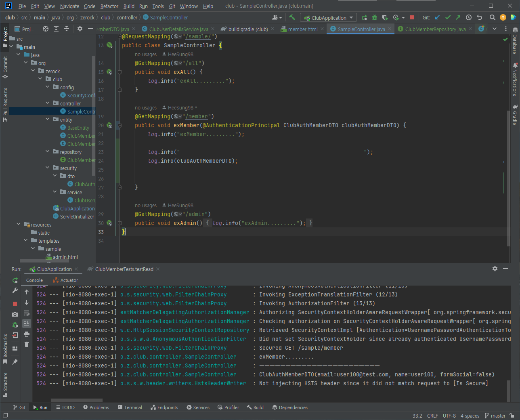Toggle the Bookmarks tool window button
Image resolution: width=520 pixels, height=420 pixels.
pyautogui.click(x=5, y=349)
